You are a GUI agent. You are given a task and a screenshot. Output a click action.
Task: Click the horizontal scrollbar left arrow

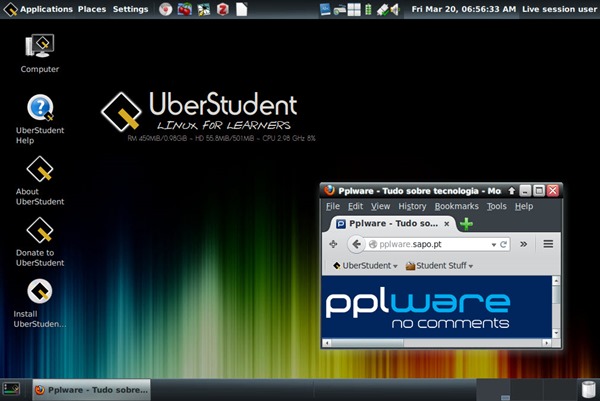coord(326,343)
